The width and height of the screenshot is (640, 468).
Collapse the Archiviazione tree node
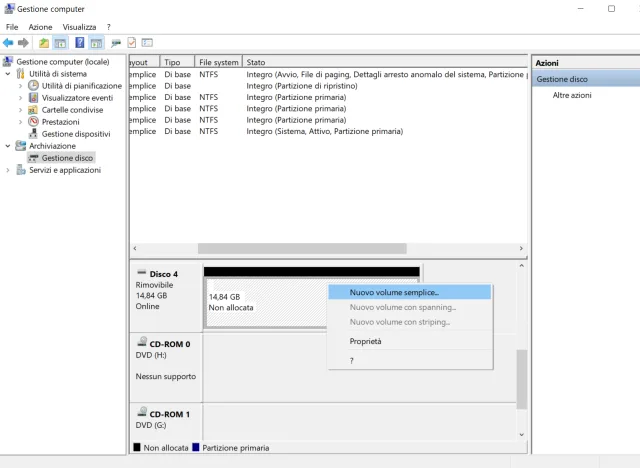pos(9,146)
